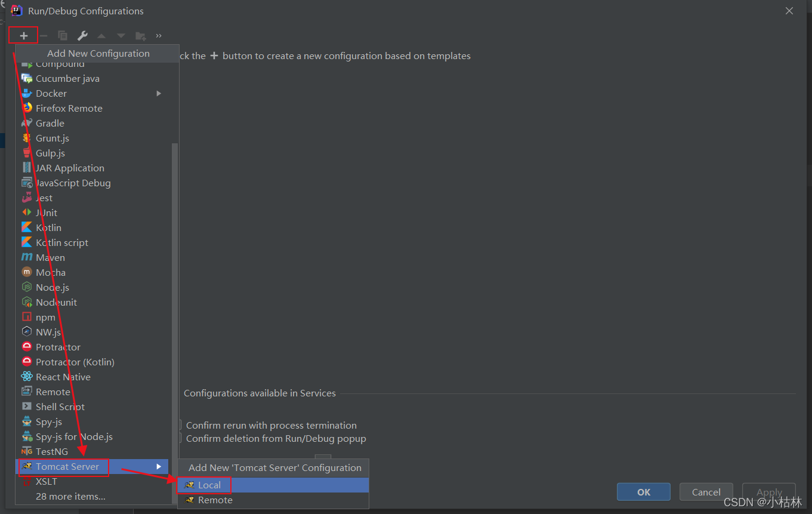812x514 pixels.
Task: Select the Grunt.js icon
Action: (27, 138)
